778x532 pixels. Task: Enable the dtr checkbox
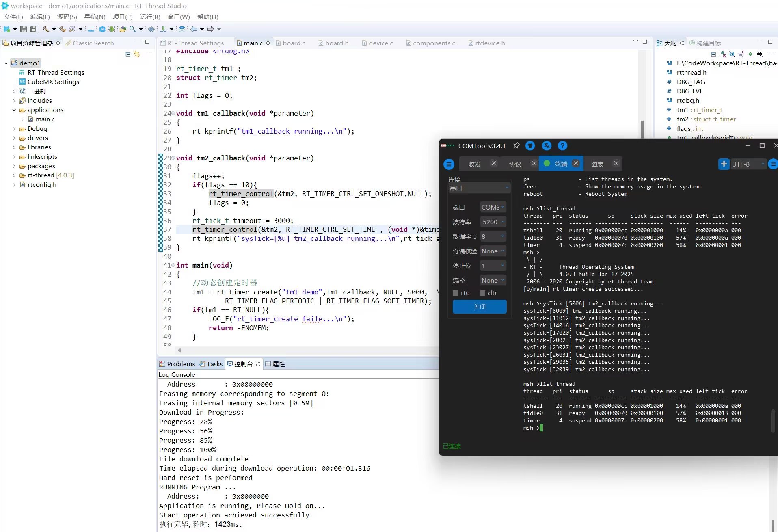coord(482,293)
